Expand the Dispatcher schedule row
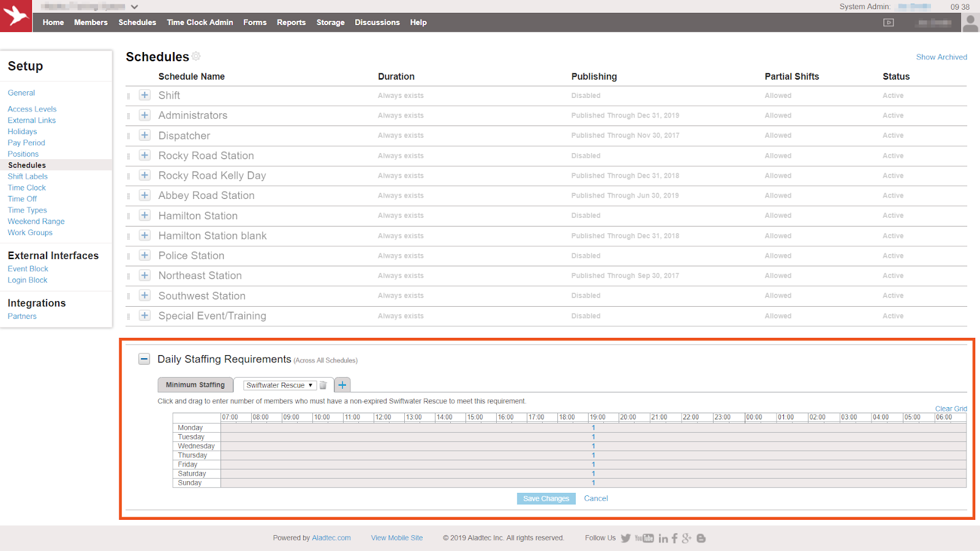Screen dimensions: 980x551 (x=145, y=135)
